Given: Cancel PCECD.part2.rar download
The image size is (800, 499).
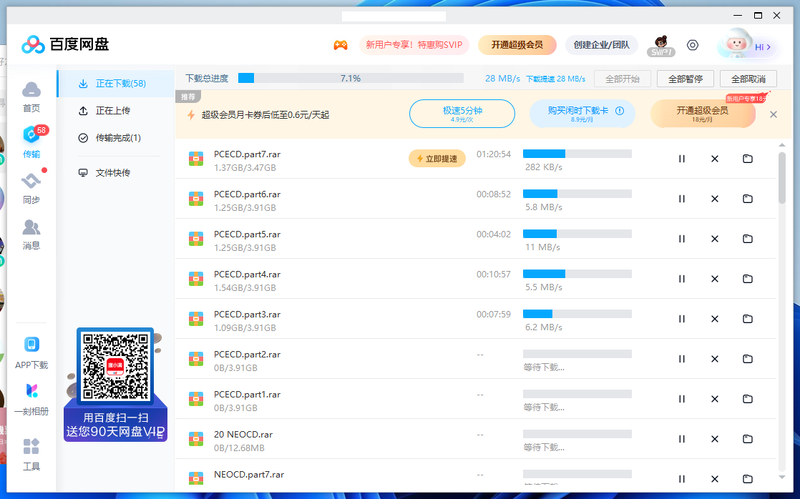Looking at the screenshot, I should [715, 359].
